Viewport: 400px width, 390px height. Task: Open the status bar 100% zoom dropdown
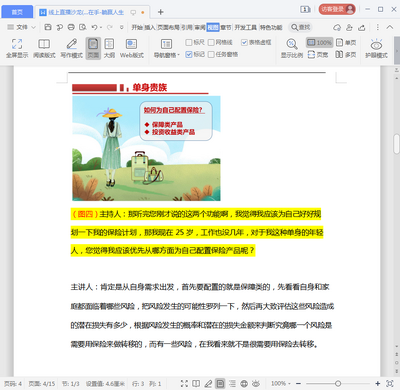281,384
